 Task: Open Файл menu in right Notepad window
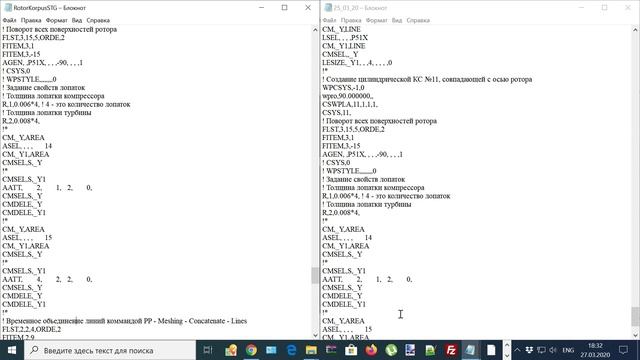(329, 20)
